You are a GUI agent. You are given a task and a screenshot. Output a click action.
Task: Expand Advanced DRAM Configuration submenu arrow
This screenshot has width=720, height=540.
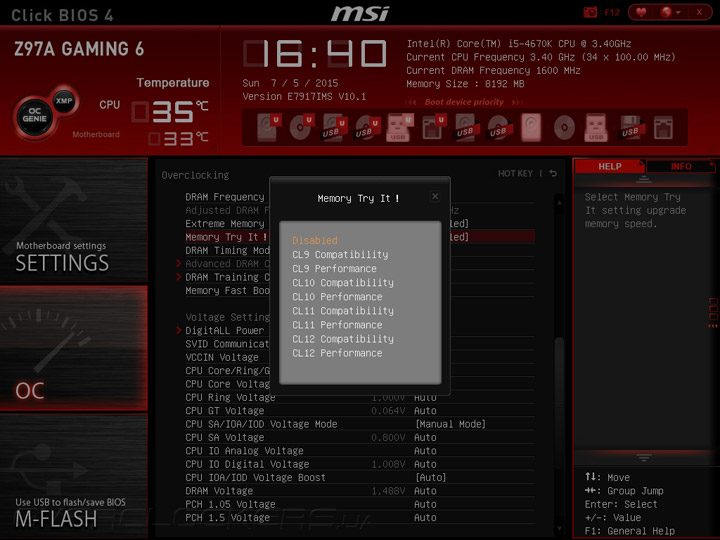coord(179,264)
